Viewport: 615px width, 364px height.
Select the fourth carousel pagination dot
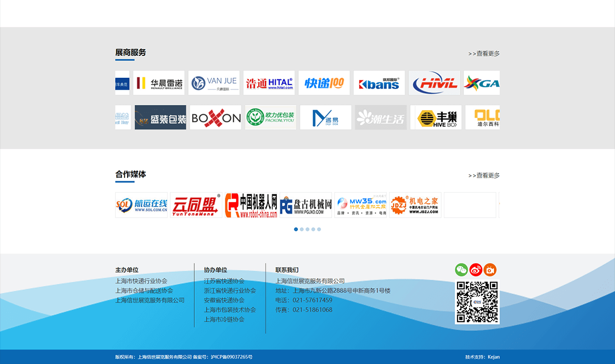[313, 229]
